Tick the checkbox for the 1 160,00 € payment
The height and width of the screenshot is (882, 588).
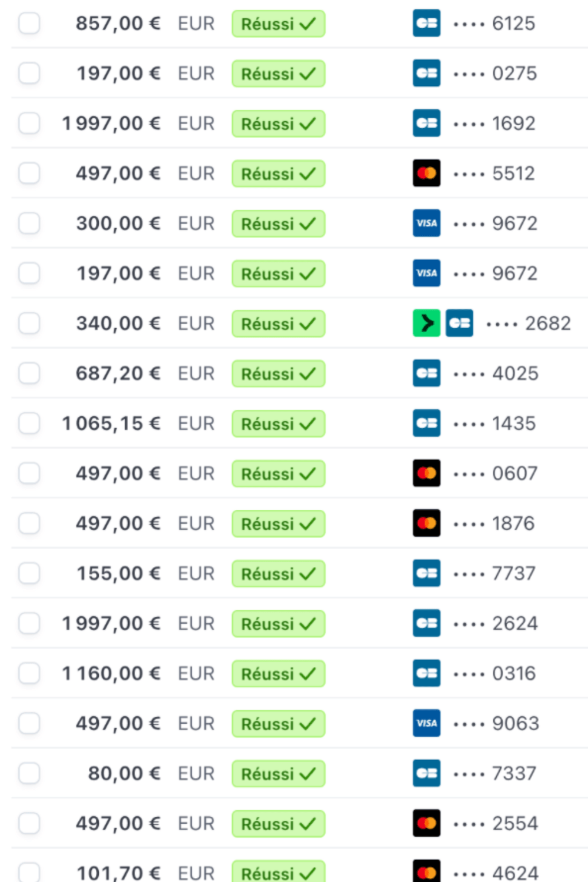[29, 673]
